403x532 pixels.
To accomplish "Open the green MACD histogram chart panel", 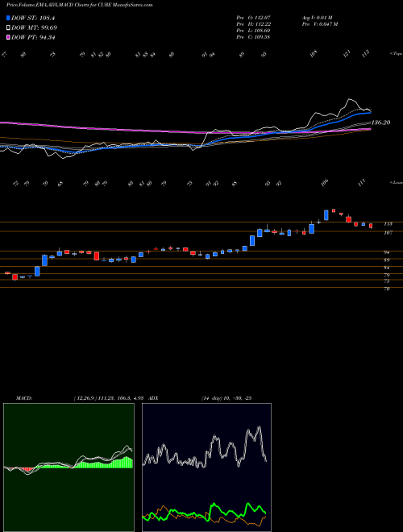I will pos(69,468).
